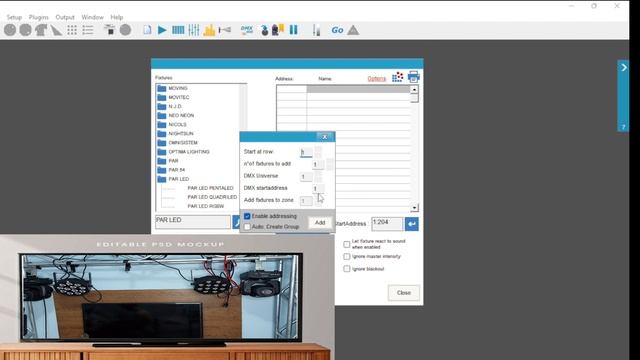
Task: Enable the Auto Create Group checkbox
Action: click(x=247, y=227)
